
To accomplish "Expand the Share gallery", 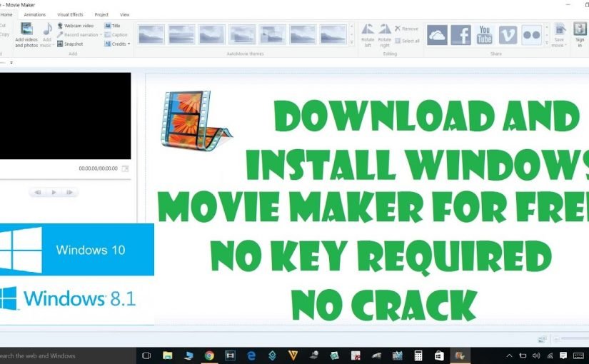I will (x=547, y=43).
